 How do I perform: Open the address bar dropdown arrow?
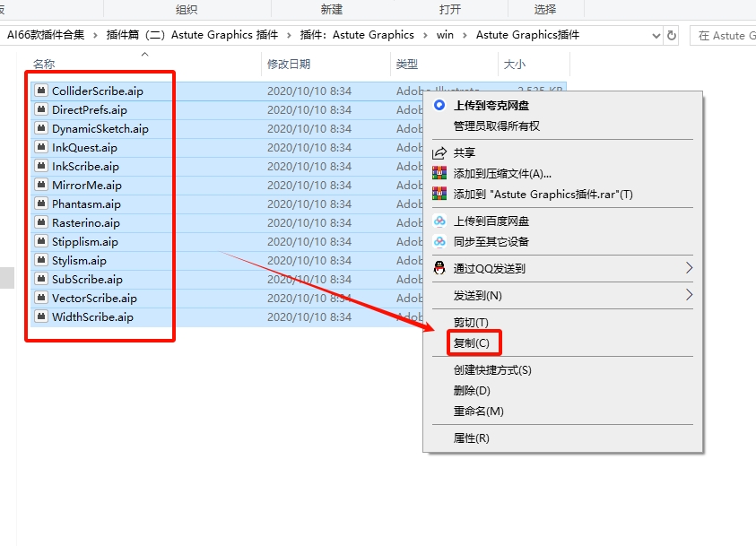pos(656,35)
